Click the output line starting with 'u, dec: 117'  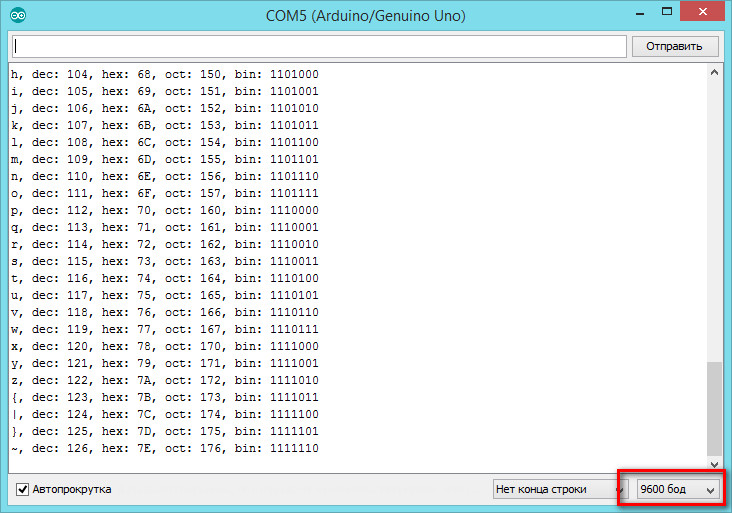point(165,295)
